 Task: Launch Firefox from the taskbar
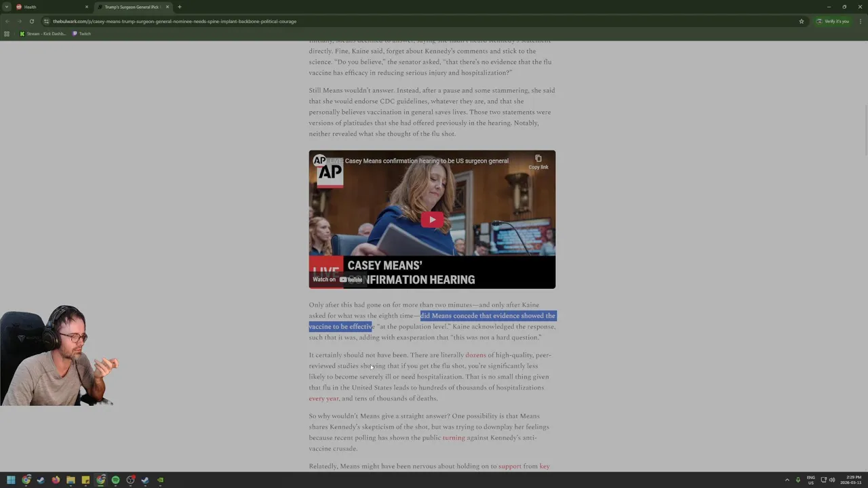tap(56, 480)
